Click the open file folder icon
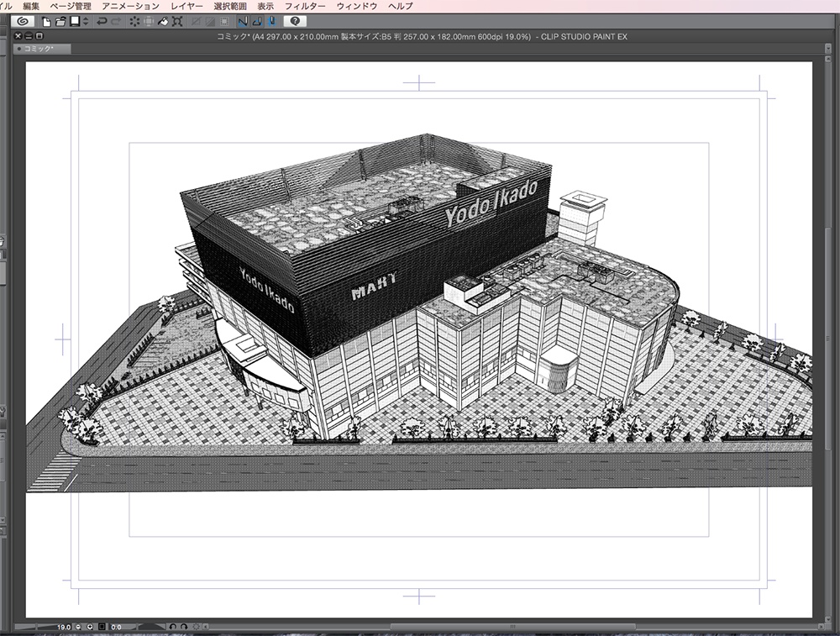This screenshot has height=636, width=840. coord(60,21)
